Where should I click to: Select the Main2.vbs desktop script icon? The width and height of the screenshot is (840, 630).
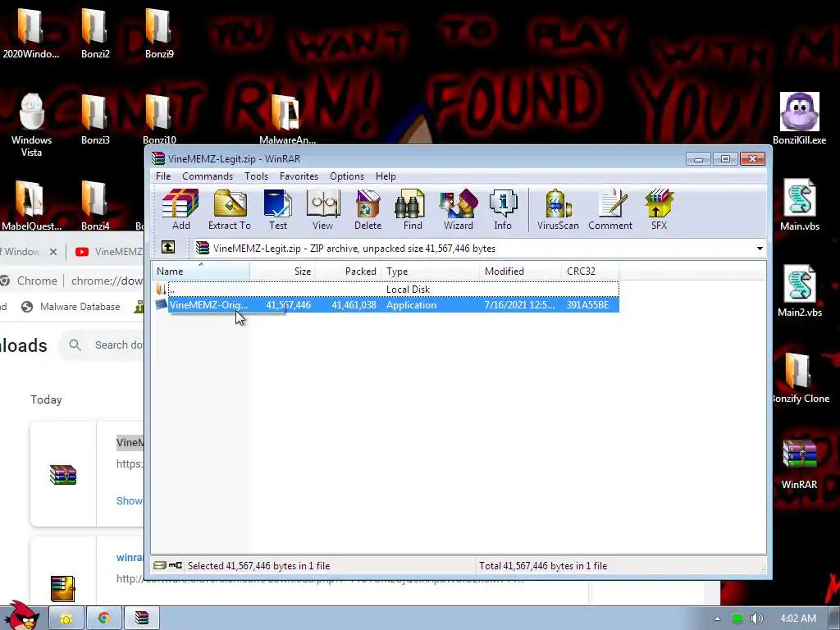[x=799, y=291]
